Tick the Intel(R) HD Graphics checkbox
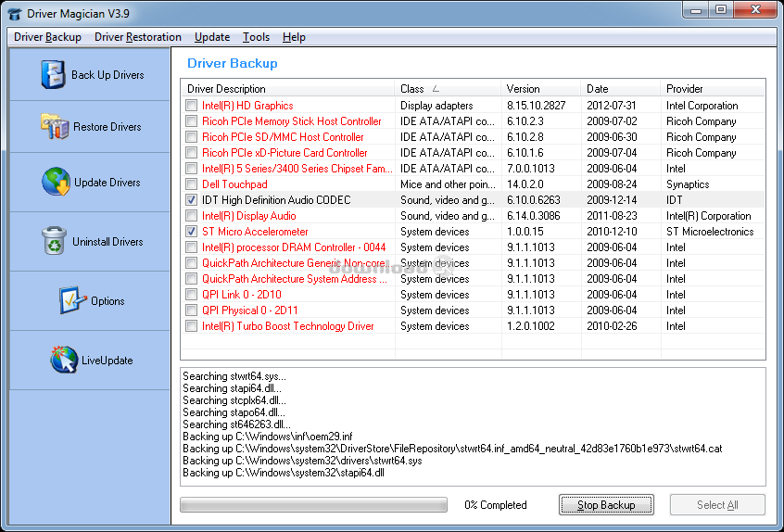The width and height of the screenshot is (784, 532). [191, 106]
